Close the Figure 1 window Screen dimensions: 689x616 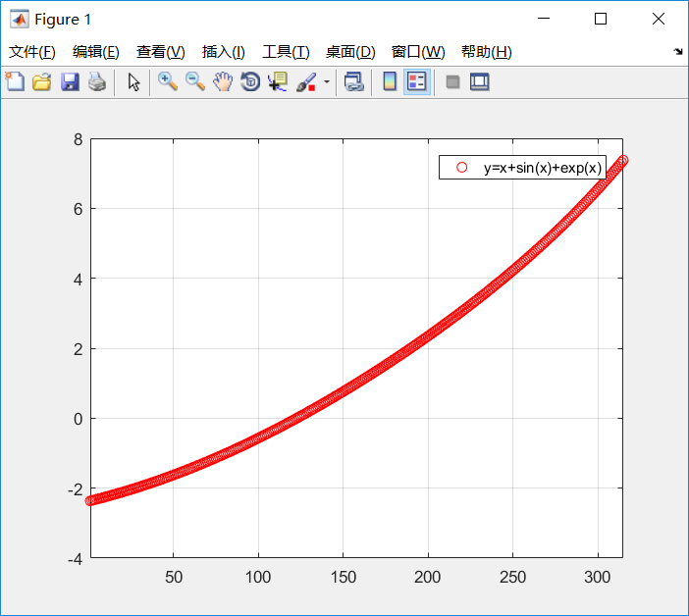point(659,19)
